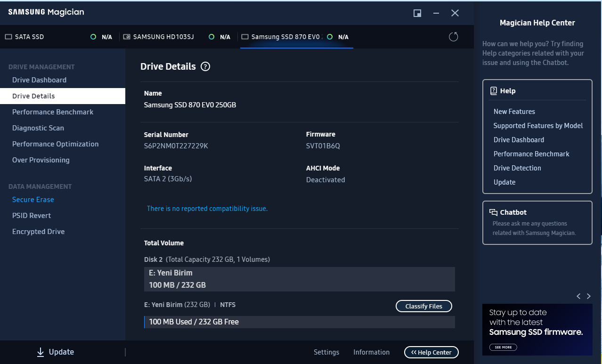Click interface value SATA 2 (3Gb/s)
This screenshot has width=602, height=364.
(168, 179)
